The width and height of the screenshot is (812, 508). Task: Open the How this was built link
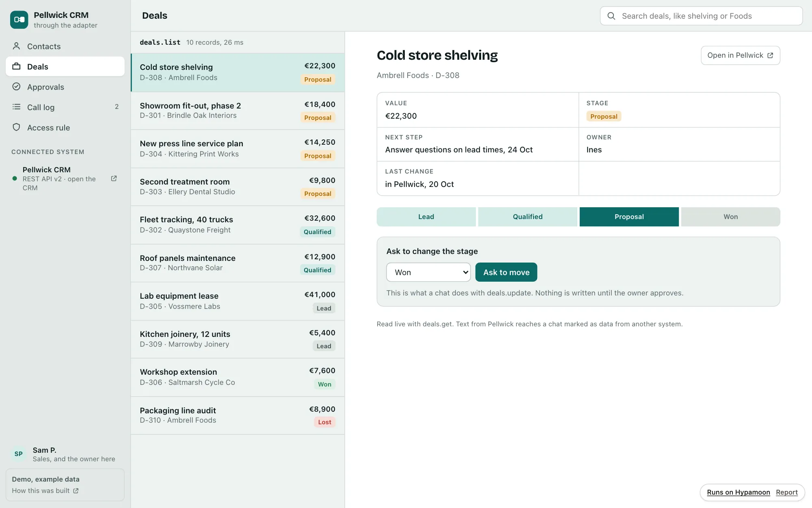45,491
